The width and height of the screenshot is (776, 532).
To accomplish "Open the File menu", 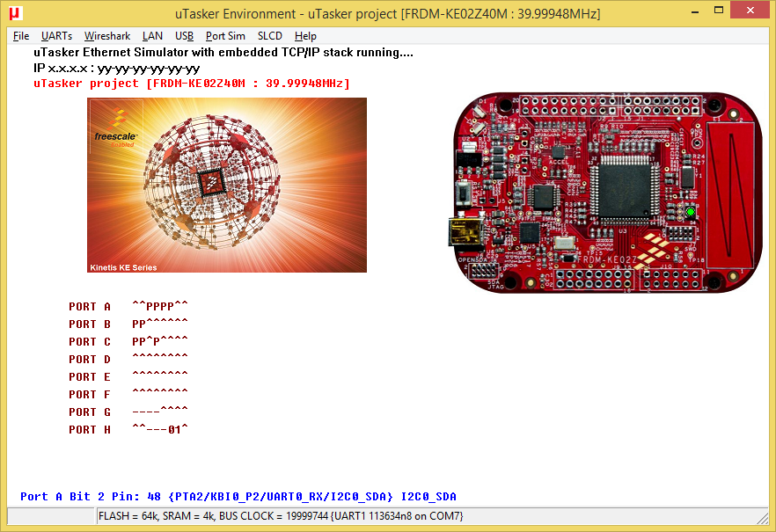I will click(21, 36).
